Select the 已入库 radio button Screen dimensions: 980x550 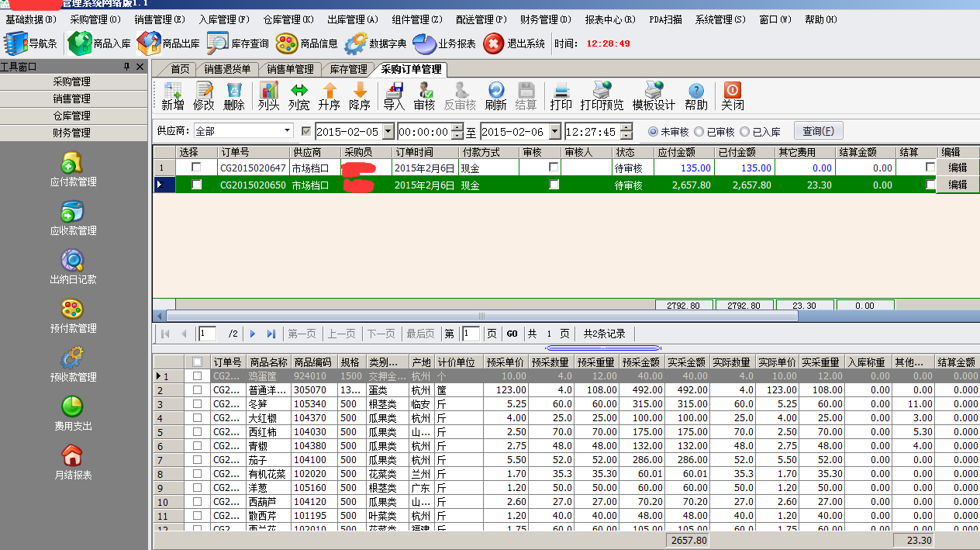744,132
